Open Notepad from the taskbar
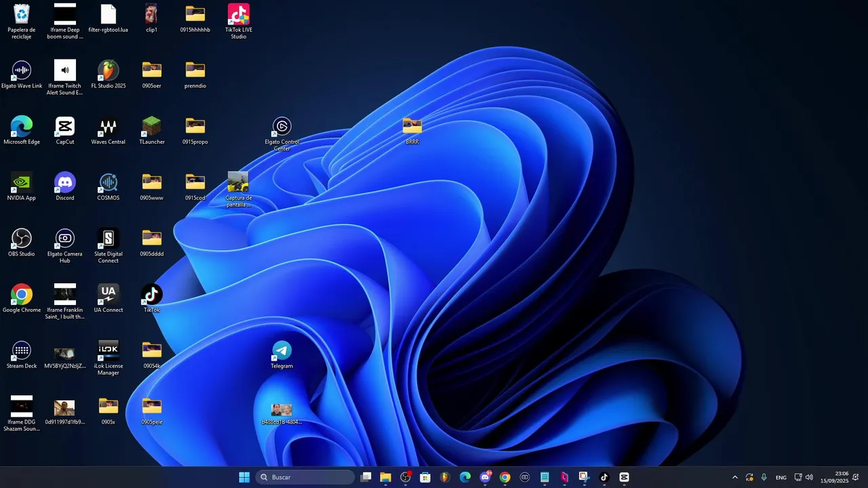The width and height of the screenshot is (868, 488). tap(545, 477)
